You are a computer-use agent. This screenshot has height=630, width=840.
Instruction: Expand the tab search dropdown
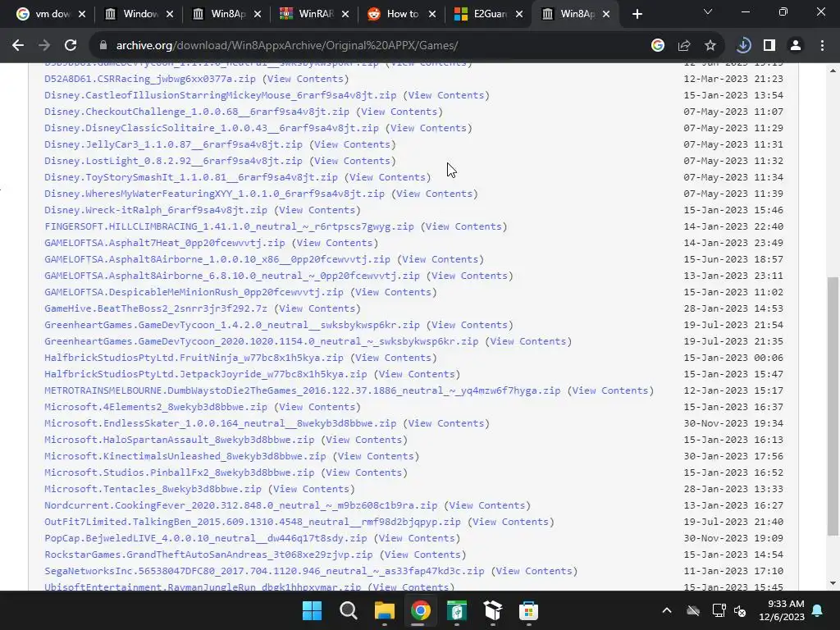tap(708, 11)
